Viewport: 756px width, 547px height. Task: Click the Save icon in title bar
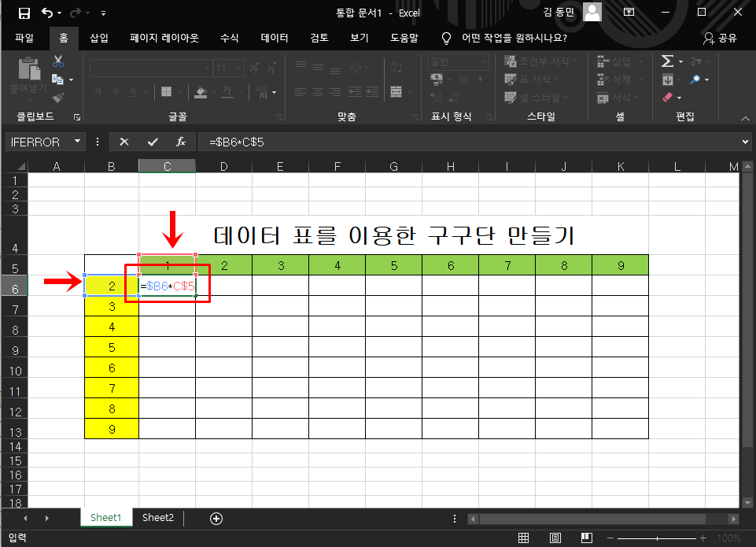(x=24, y=13)
